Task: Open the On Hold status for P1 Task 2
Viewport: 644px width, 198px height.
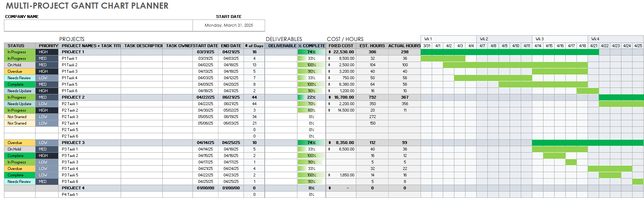Action: click(x=19, y=65)
